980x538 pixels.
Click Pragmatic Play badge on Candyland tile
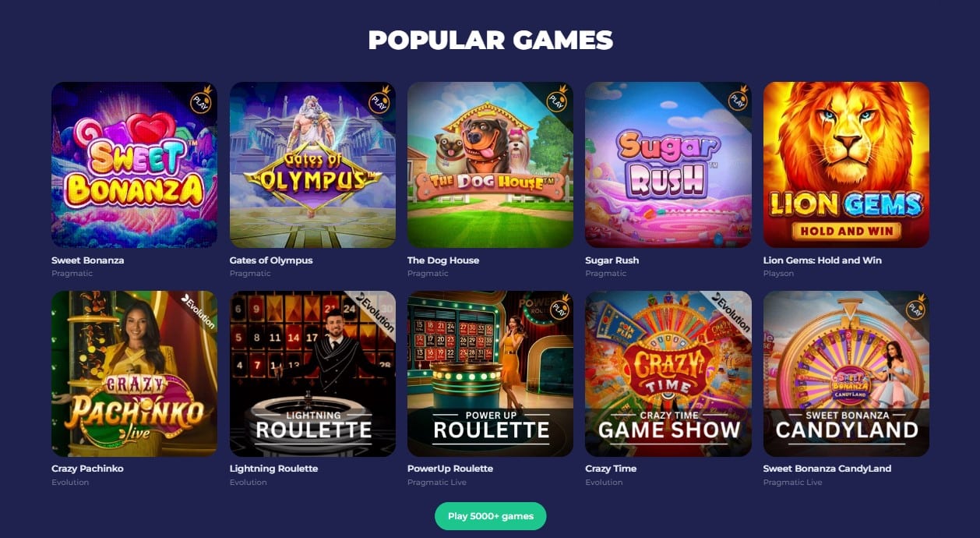915,307
